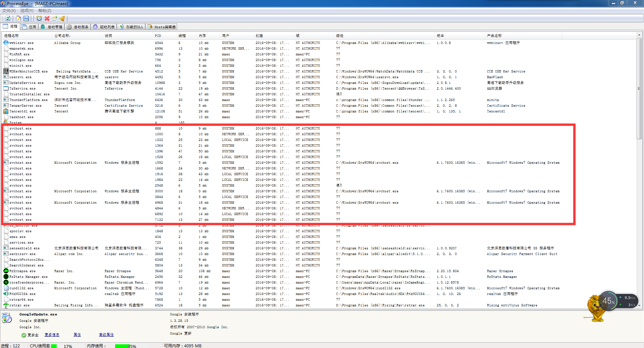Click the green RzSynapse.exe Razer icon
This screenshot has height=348, width=644.
pyautogui.click(x=6, y=271)
